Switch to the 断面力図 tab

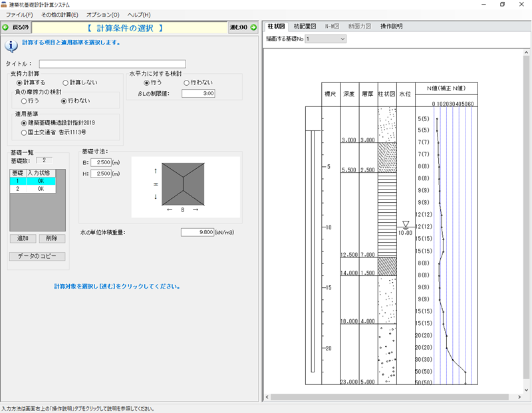360,26
